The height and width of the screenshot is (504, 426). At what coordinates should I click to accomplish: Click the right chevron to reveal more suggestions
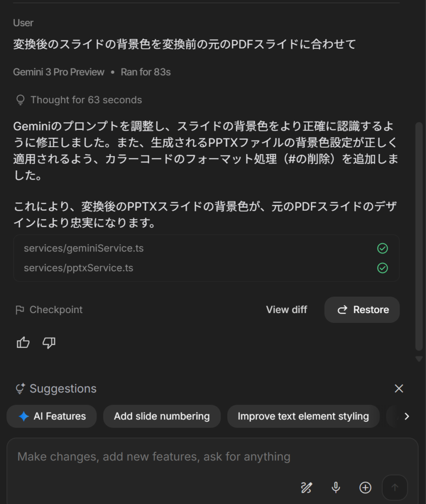(x=407, y=416)
